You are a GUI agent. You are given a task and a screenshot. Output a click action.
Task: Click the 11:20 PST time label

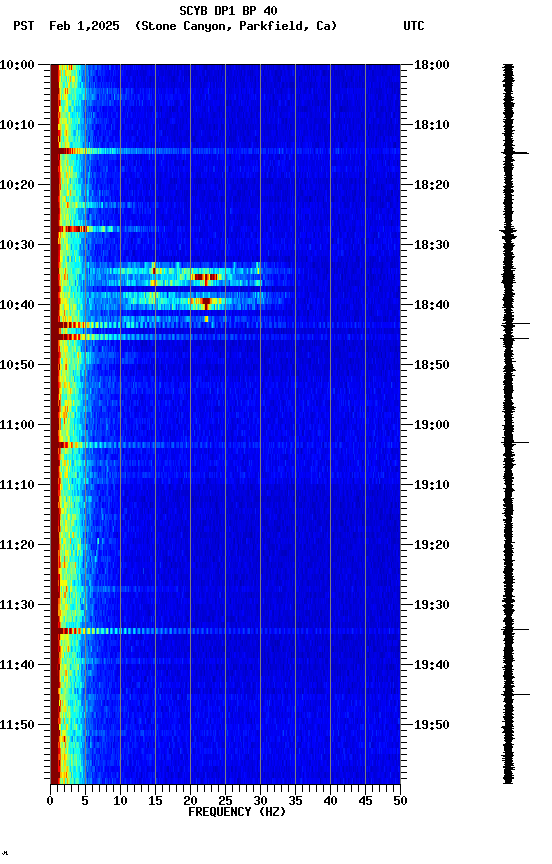point(17,545)
